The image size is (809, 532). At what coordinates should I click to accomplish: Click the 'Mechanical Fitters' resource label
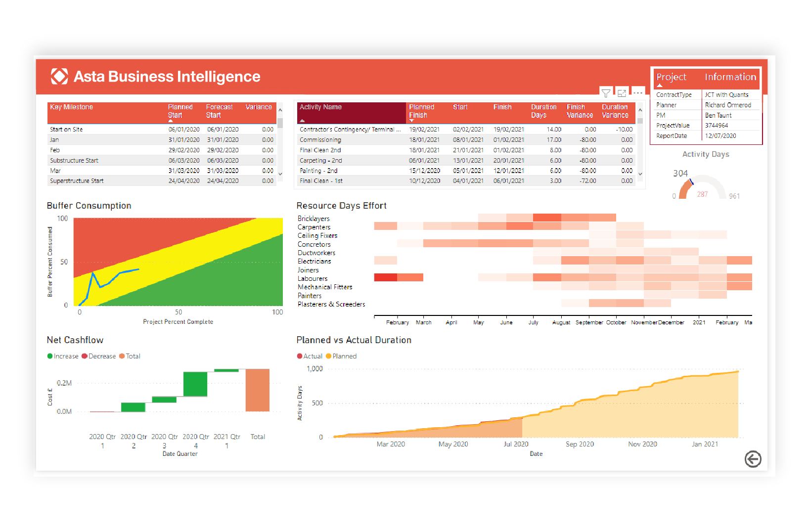click(x=325, y=287)
